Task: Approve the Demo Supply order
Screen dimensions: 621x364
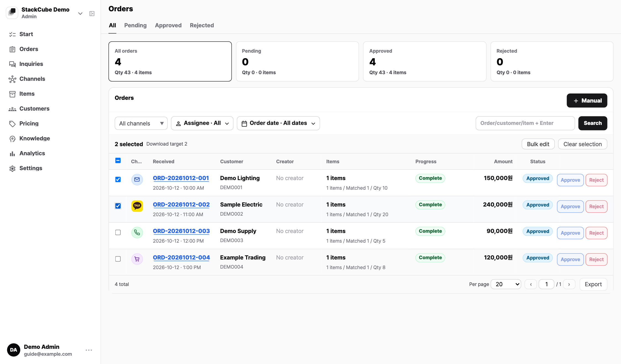Action: tap(570, 233)
